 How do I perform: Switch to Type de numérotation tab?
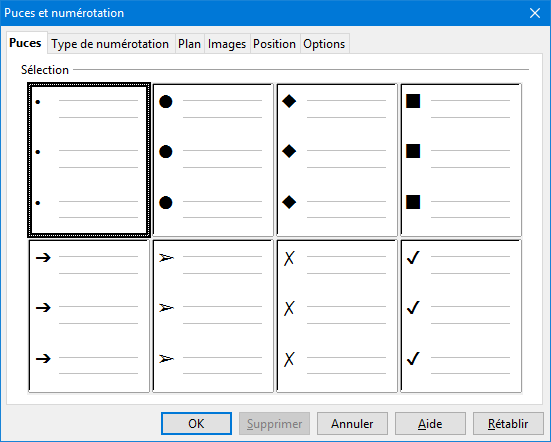point(110,44)
